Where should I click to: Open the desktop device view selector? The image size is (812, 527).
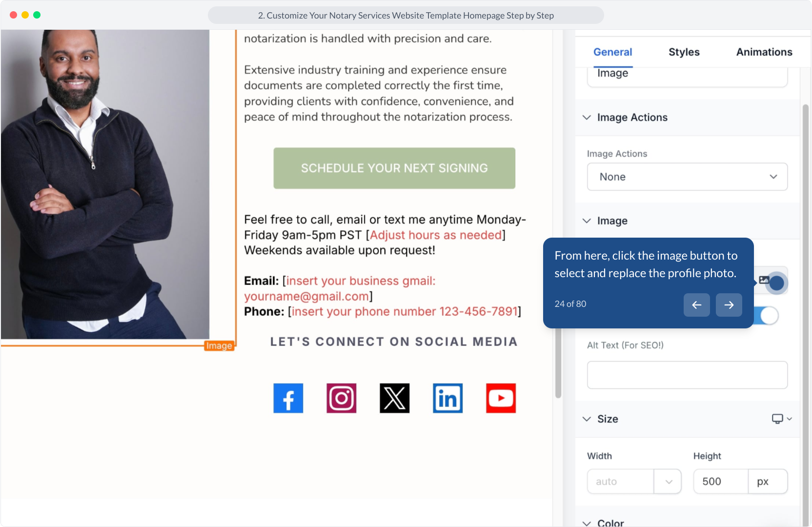click(782, 419)
